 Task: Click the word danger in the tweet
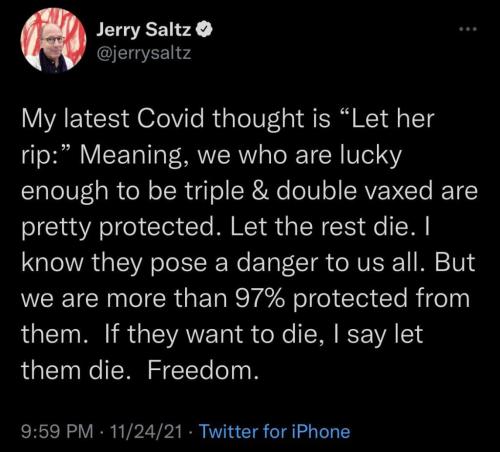277,263
